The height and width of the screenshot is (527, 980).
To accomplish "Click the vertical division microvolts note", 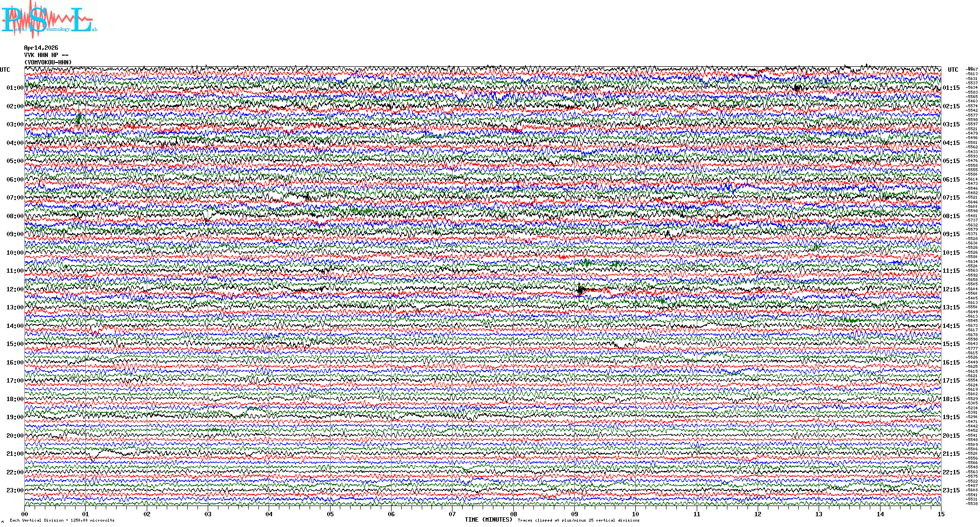I will [62, 520].
